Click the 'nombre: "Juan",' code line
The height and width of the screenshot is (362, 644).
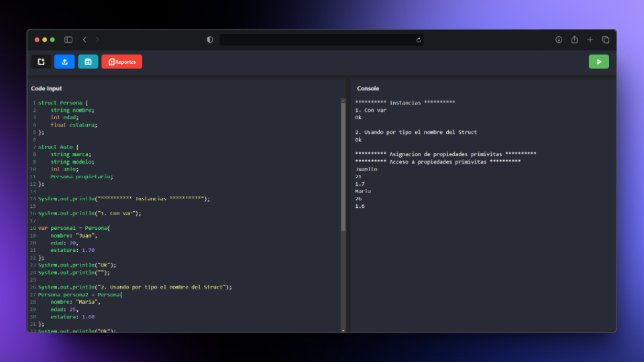click(74, 235)
